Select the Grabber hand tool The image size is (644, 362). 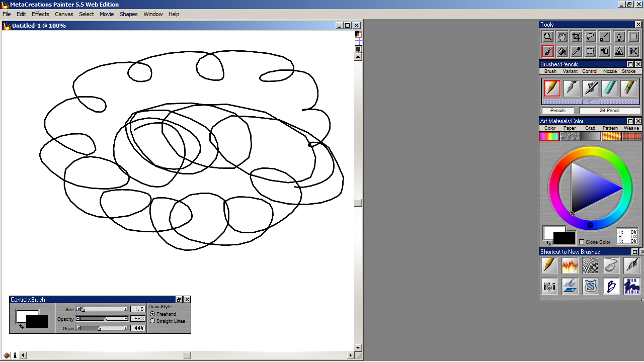point(562,37)
